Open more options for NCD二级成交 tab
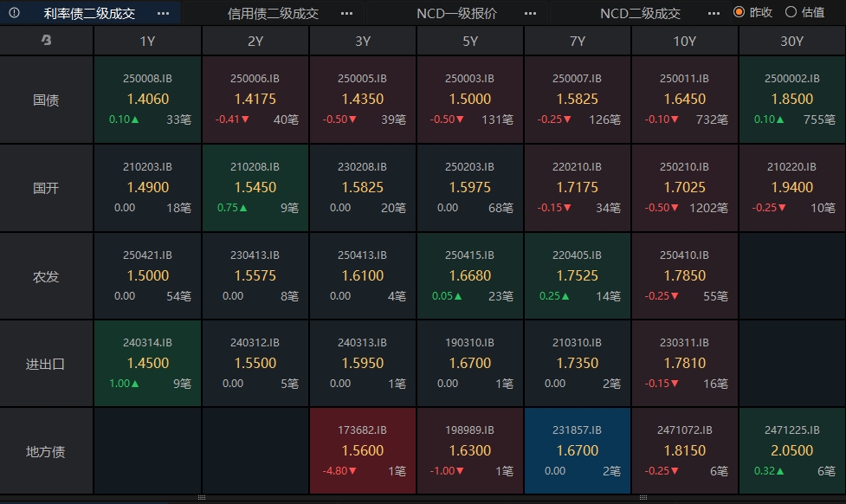 714,13
